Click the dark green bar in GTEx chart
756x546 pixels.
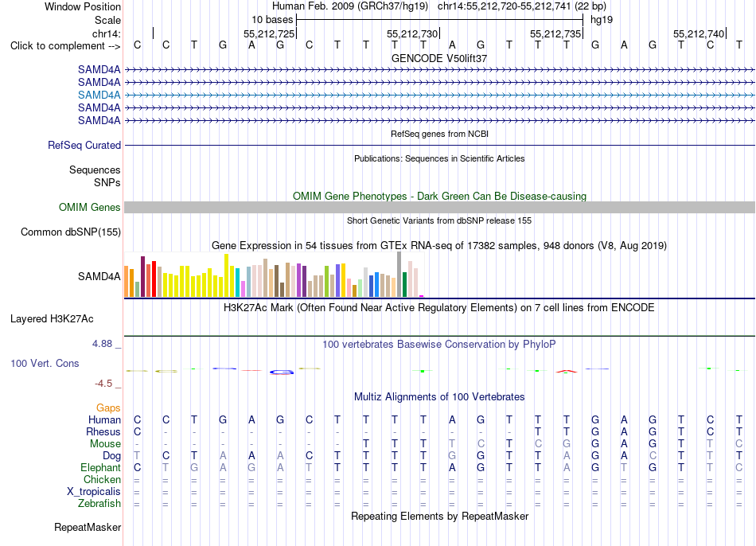coord(404,284)
